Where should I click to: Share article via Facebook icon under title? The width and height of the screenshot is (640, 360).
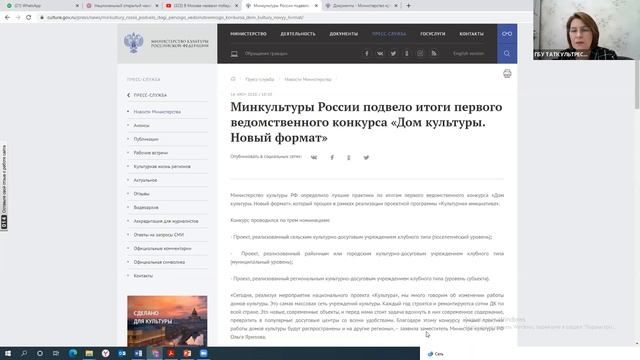(x=332, y=158)
